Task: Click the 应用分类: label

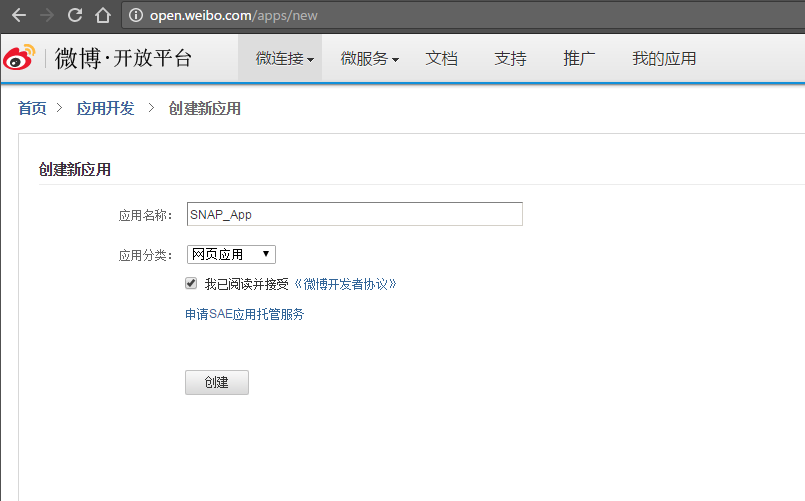Action: 145,255
